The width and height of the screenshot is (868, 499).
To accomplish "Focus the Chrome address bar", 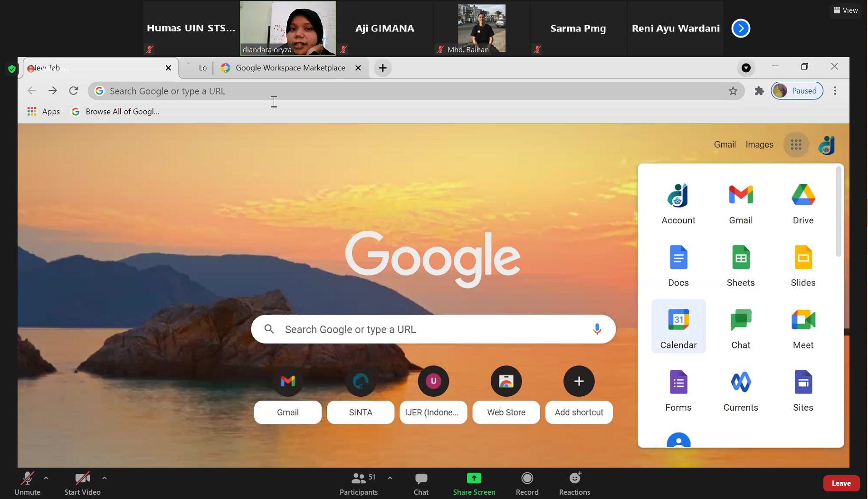I will (416, 91).
